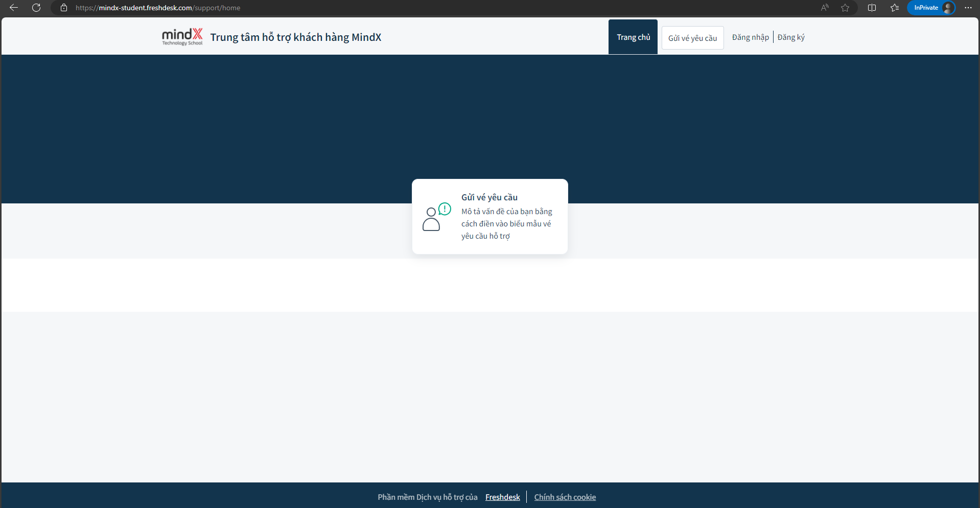Click the header title Trung tâm hỗ trợ
This screenshot has width=980, height=508.
coord(295,37)
